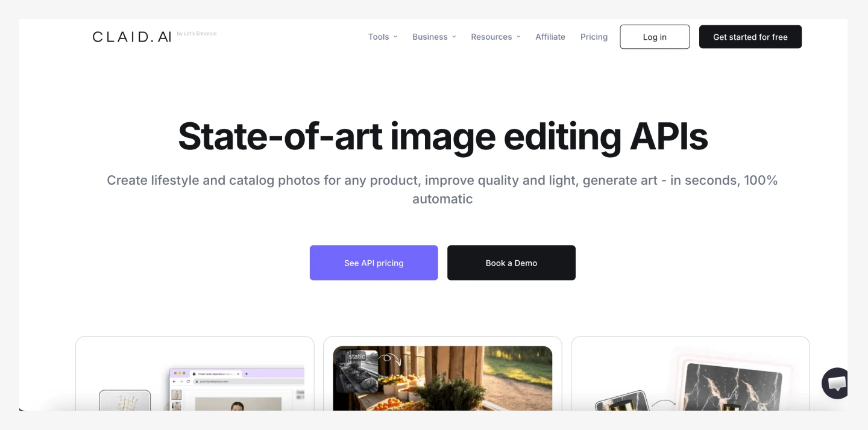Viewport: 868px width, 430px height.
Task: Expand the Business dropdown menu
Action: coord(434,37)
